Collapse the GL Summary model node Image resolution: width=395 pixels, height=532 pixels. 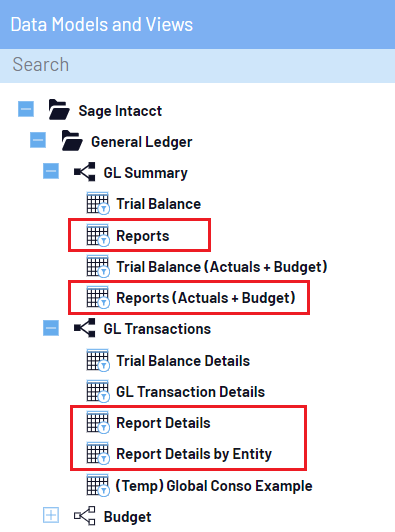click(51, 171)
